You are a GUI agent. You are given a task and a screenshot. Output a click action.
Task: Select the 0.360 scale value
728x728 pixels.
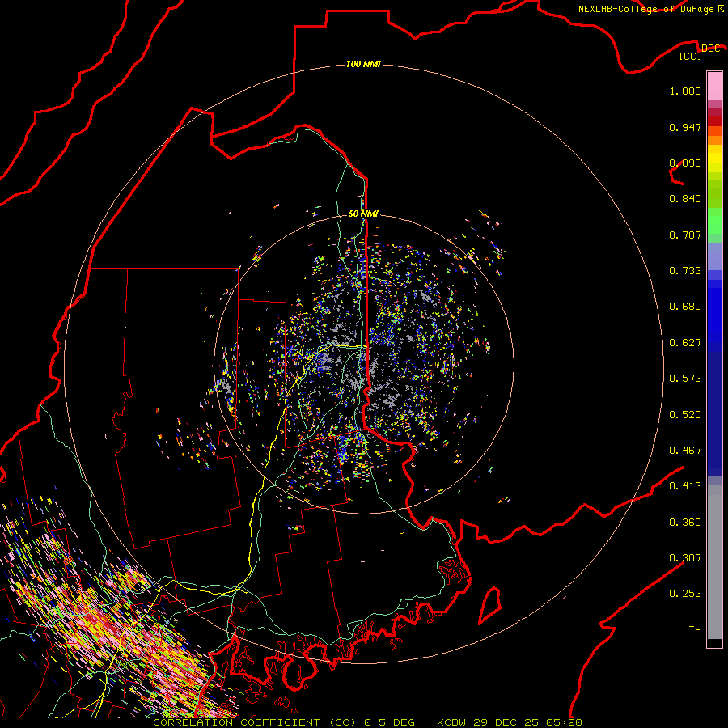pyautogui.click(x=685, y=523)
